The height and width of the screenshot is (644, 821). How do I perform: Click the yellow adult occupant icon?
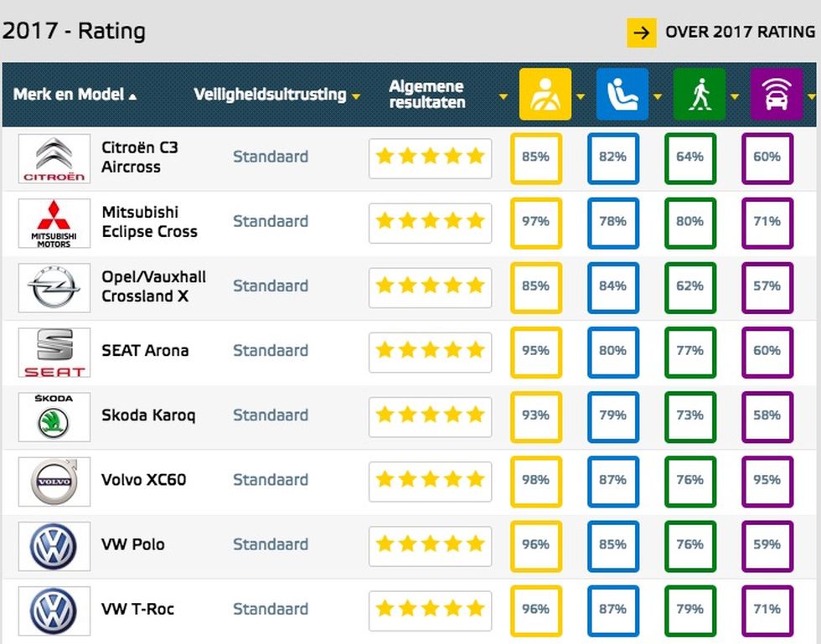coord(545,95)
